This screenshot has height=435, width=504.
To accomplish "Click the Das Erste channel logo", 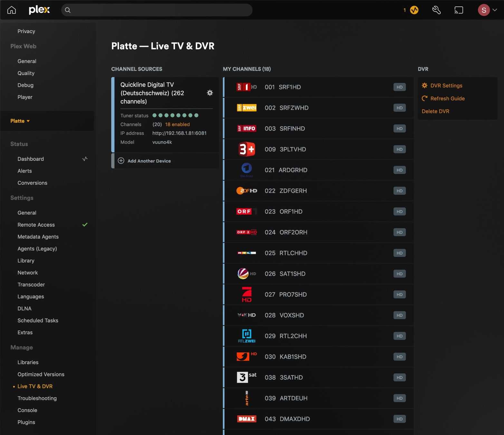I will click(247, 170).
